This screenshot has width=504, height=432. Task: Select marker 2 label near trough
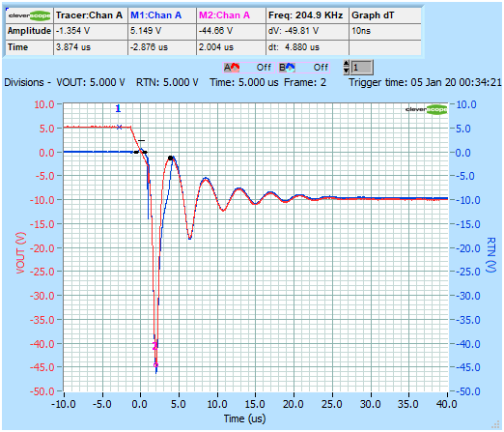154,346
